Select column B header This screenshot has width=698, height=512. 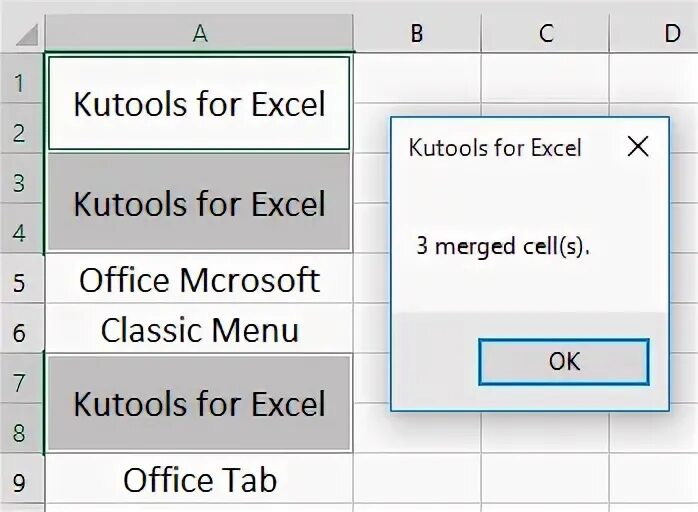coord(417,33)
